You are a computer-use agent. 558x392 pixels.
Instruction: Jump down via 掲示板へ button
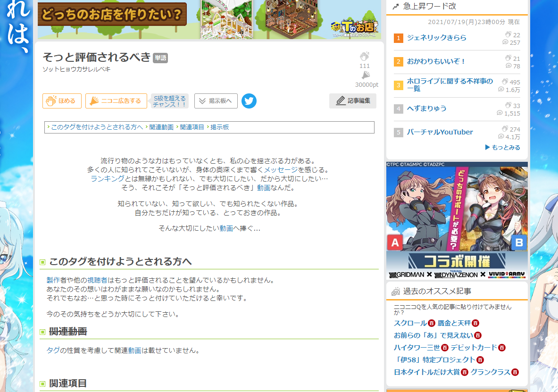coord(216,101)
